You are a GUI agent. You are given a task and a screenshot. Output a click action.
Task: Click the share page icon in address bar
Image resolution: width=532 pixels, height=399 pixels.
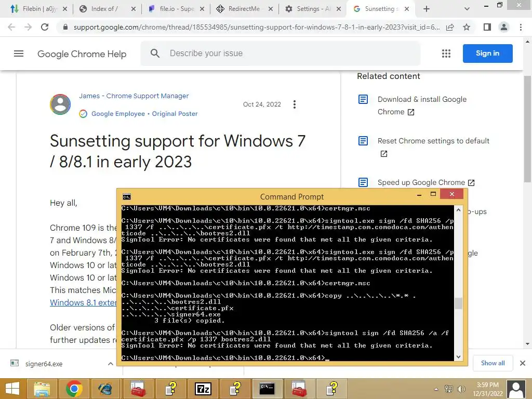450,27
